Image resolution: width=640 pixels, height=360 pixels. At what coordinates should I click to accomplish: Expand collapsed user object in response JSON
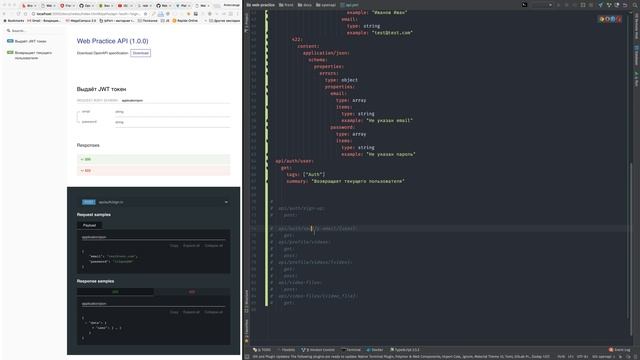93,328
